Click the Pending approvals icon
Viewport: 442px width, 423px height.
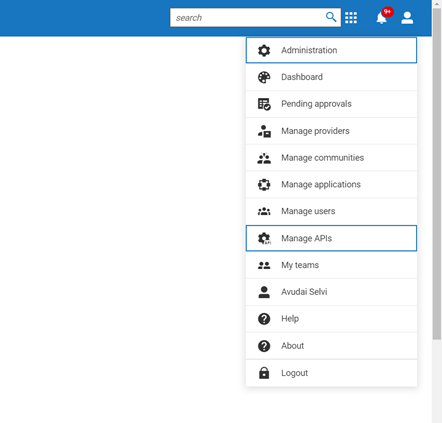click(x=264, y=104)
